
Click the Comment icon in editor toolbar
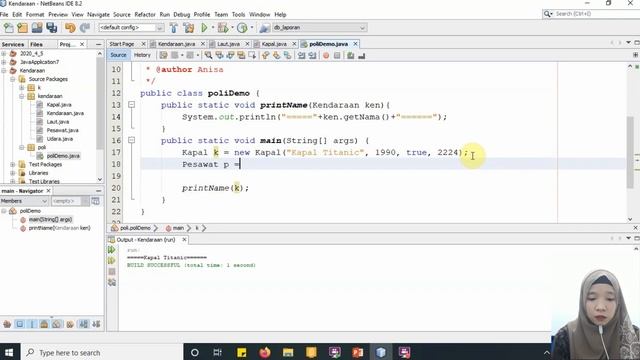coord(351,56)
